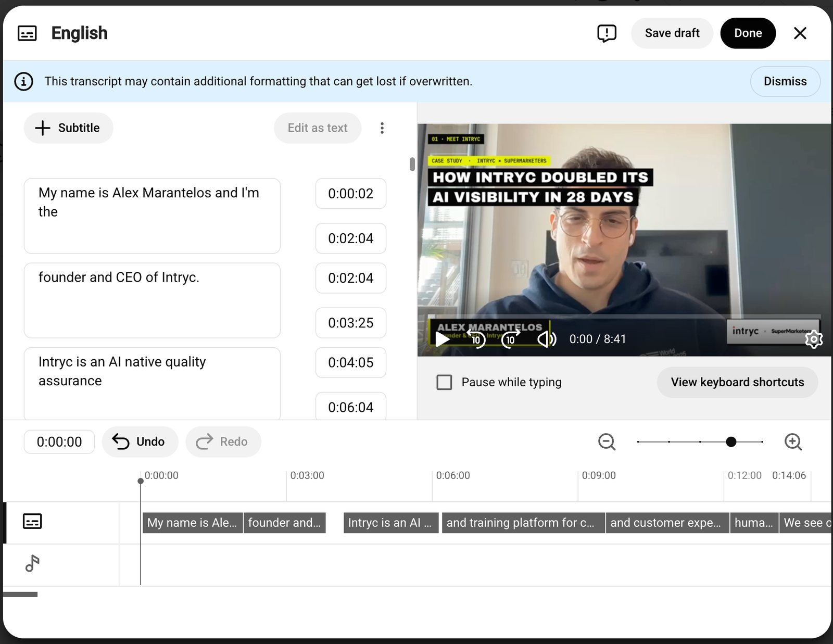Edit the 'My name is Alex Marantelos' caption
Viewport: 833px width, 644px height.
(152, 216)
